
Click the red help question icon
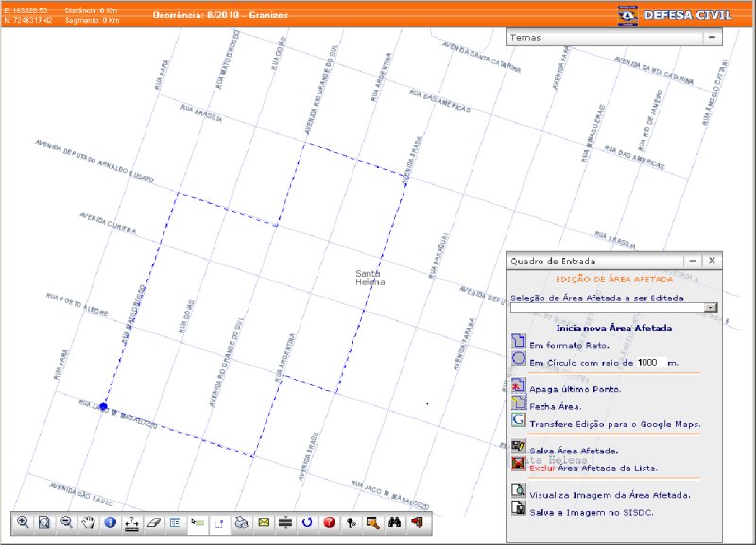329,521
